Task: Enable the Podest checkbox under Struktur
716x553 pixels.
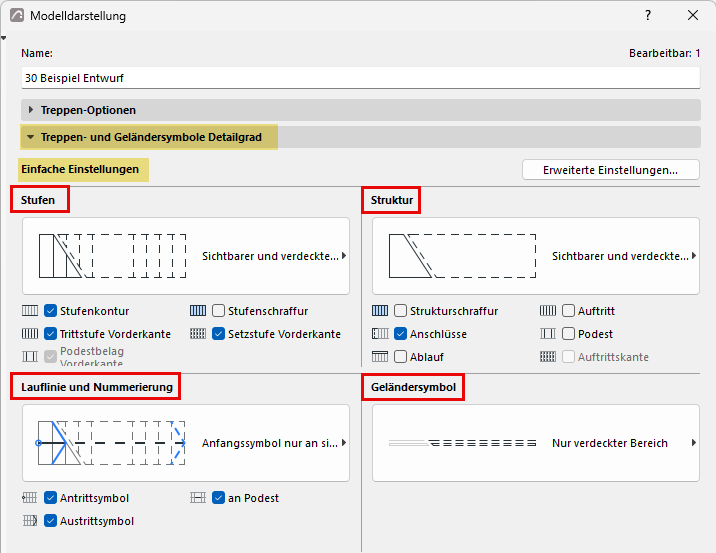Action: 568,334
